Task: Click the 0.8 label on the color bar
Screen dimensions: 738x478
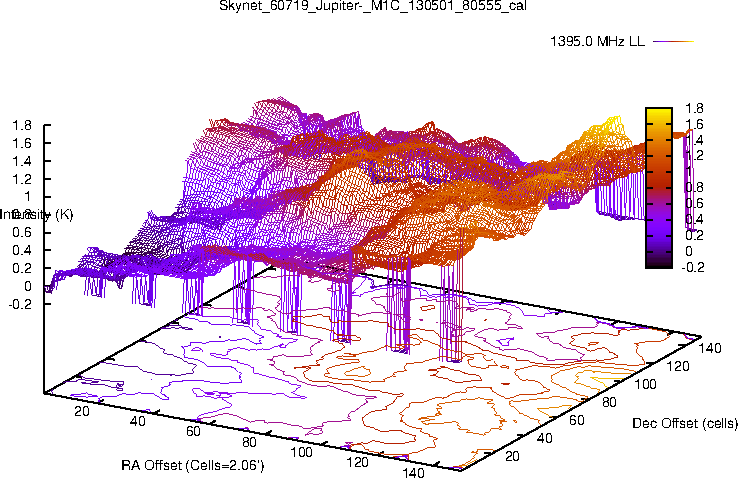Action: pyautogui.click(x=694, y=187)
